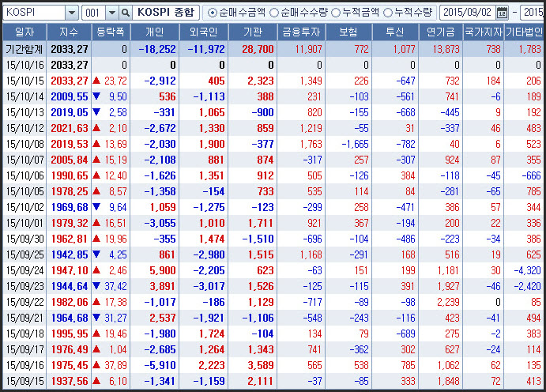The width and height of the screenshot is (546, 392).
Task: Click index value 1937.56
Action: point(70,381)
